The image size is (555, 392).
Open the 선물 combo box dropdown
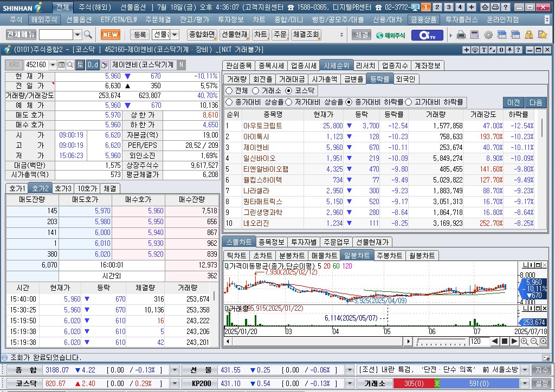tap(175, 35)
